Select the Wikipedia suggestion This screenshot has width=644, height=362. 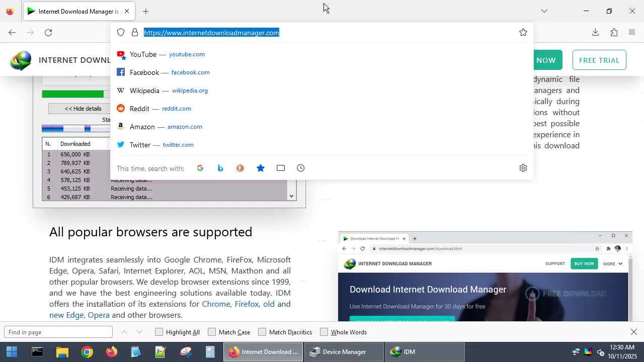321,90
